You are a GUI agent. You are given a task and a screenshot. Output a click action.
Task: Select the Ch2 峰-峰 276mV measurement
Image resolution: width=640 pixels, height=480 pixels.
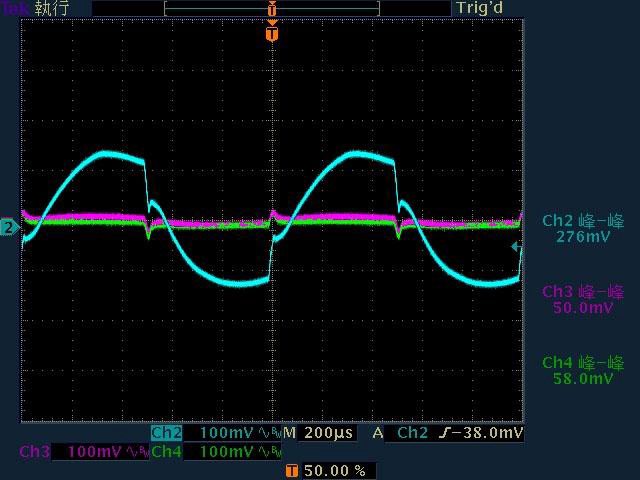click(583, 229)
